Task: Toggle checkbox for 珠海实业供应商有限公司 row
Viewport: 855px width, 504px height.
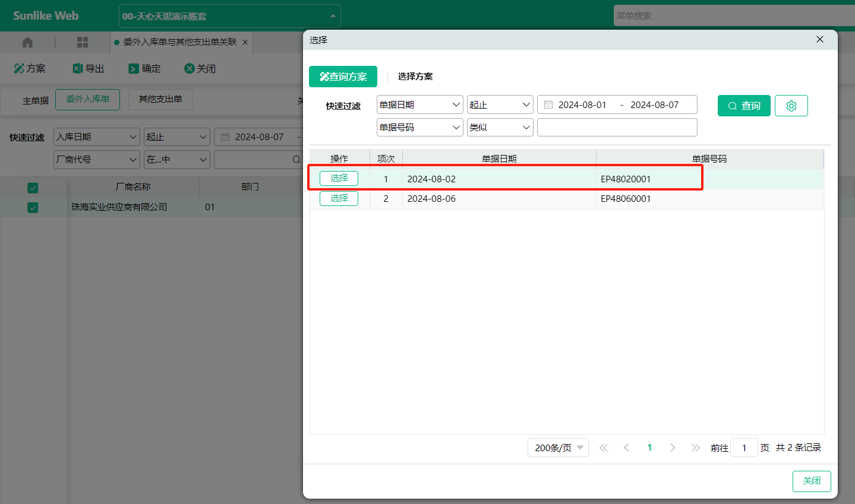Action: pyautogui.click(x=33, y=207)
